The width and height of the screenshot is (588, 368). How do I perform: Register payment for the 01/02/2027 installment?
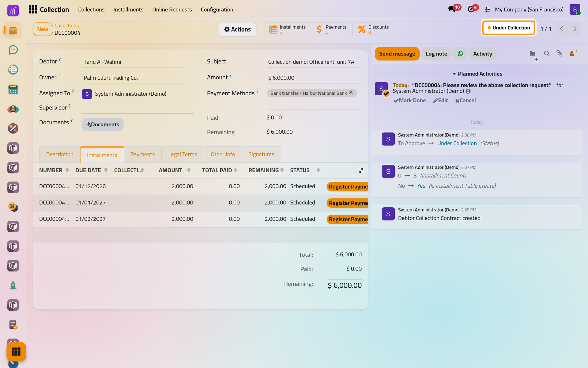pos(348,219)
